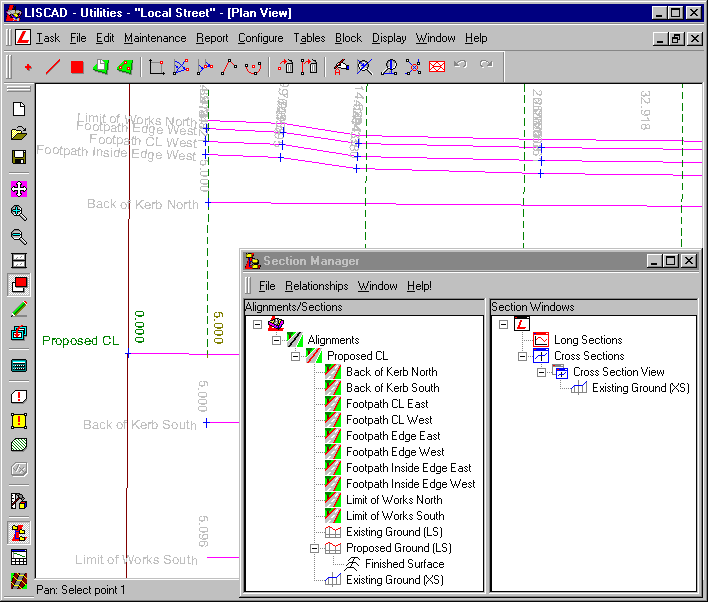The height and width of the screenshot is (602, 708).
Task: Open the Display menu
Action: [x=389, y=38]
